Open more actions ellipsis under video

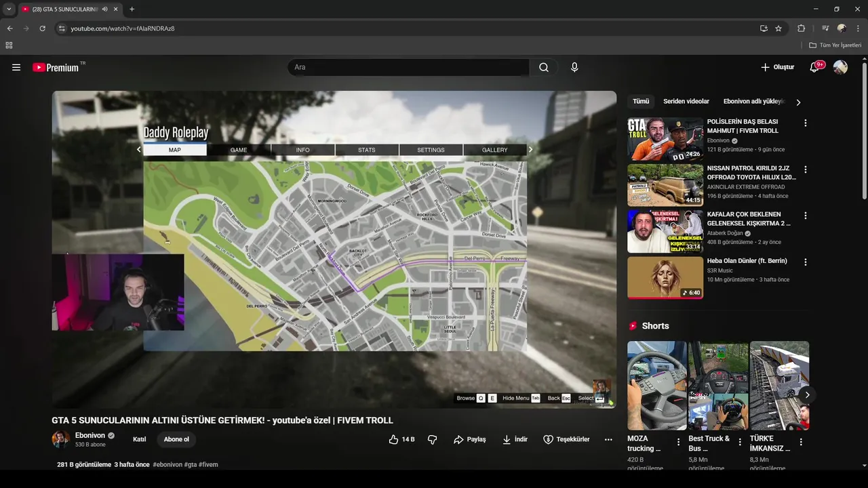tap(608, 439)
